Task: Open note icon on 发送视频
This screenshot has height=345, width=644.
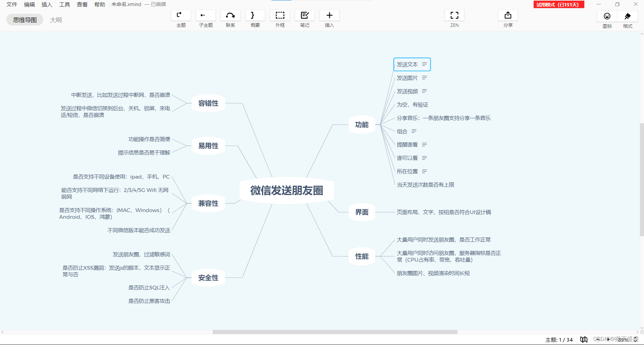Action: point(424,91)
